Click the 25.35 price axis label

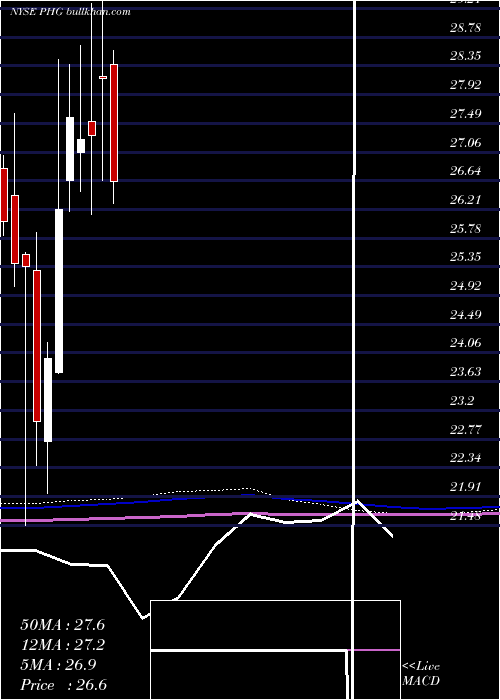pos(465,257)
